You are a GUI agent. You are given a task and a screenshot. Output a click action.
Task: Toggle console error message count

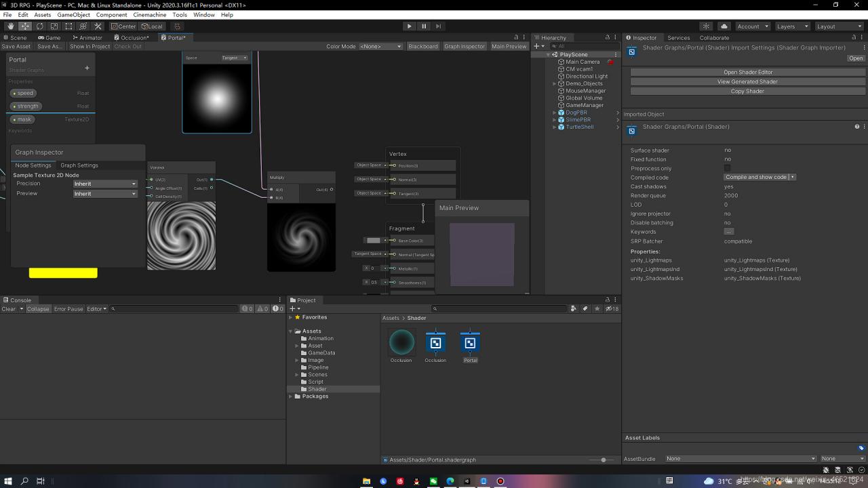278,308
